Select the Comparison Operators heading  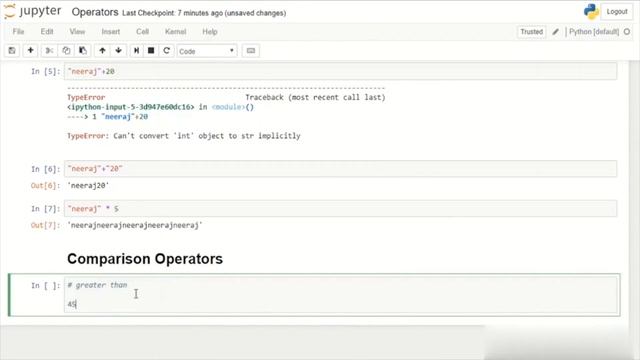(145, 259)
